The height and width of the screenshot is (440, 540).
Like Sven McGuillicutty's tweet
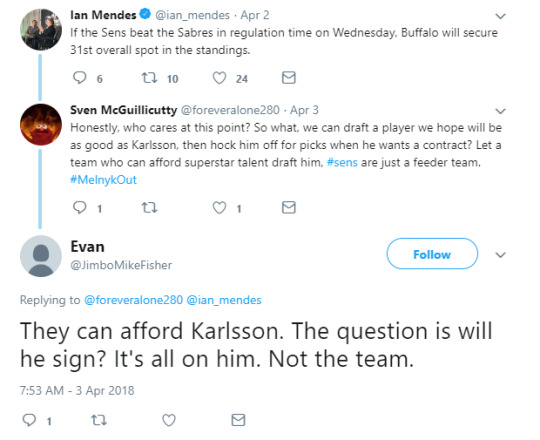pyautogui.click(x=219, y=208)
